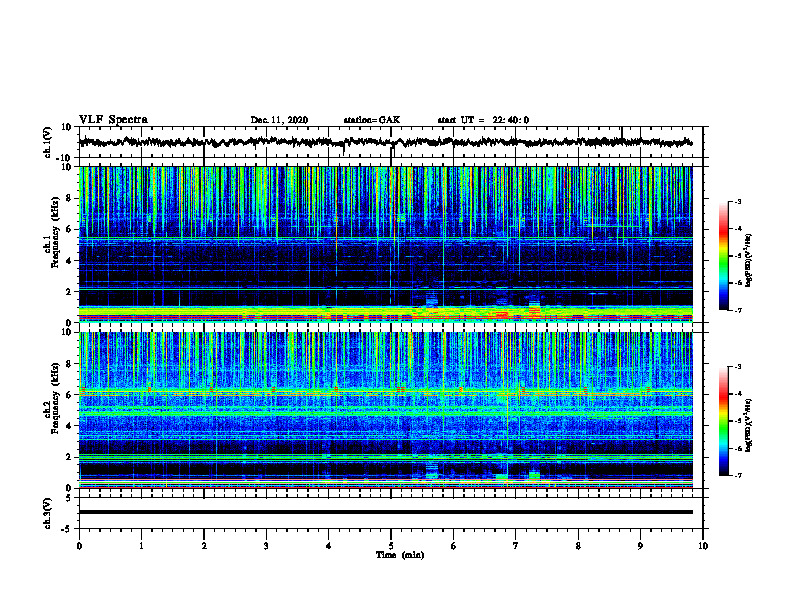
Task: Click the '8' kHz tick of ch.1 spectrogram
Action: (x=70, y=198)
